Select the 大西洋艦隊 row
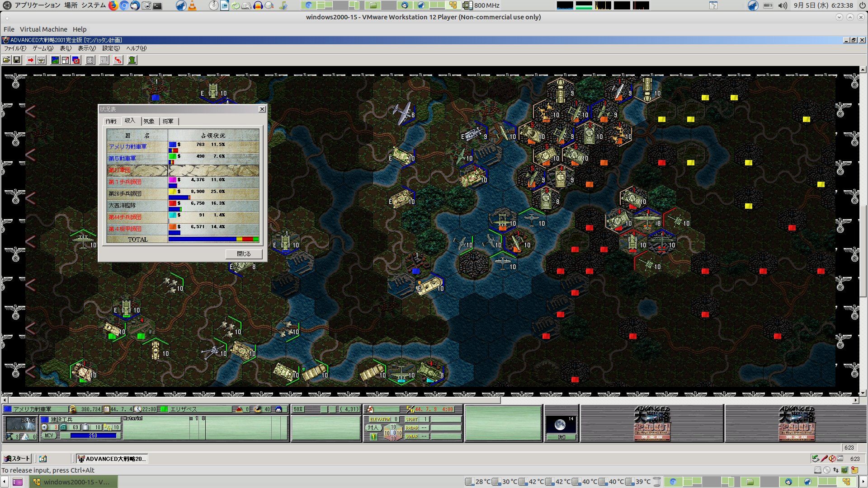This screenshot has width=868, height=488. (x=183, y=206)
